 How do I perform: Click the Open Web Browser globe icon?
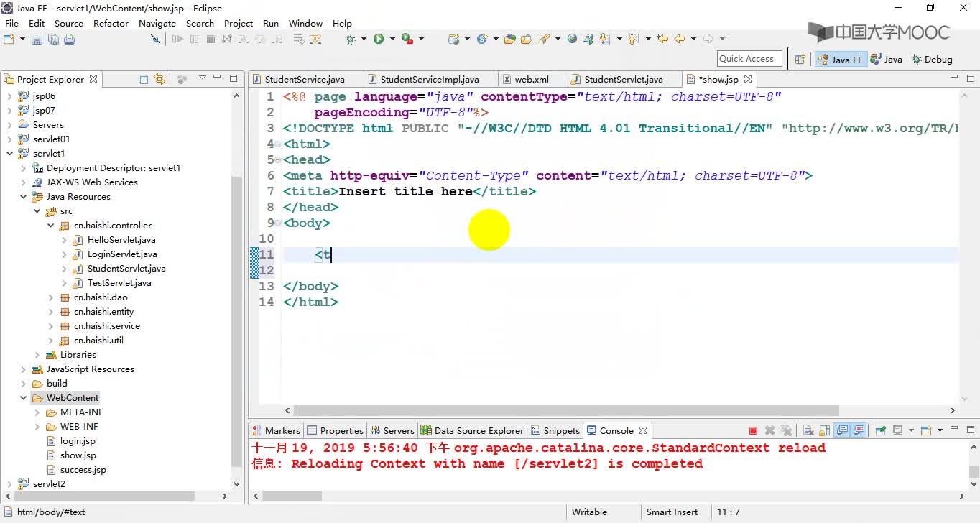click(572, 39)
